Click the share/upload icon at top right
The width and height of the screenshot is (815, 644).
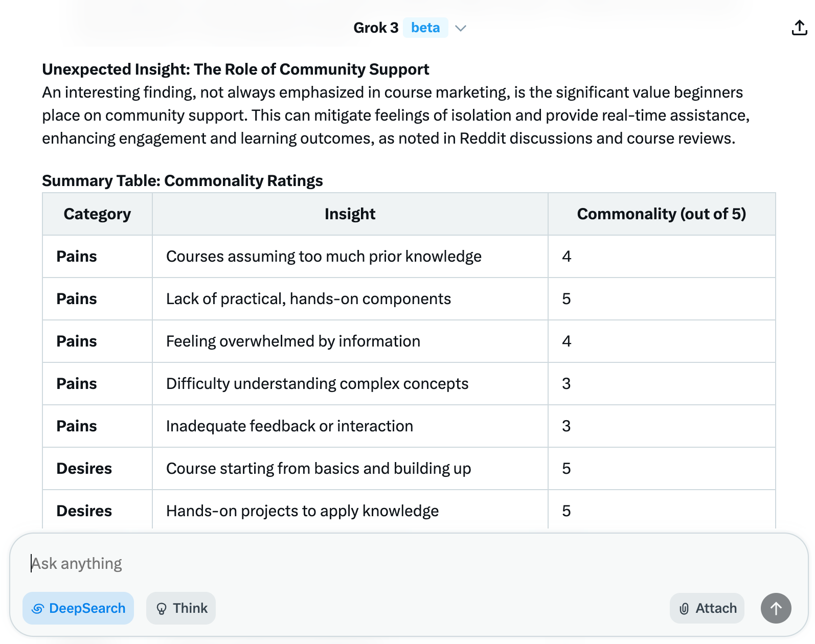799,28
